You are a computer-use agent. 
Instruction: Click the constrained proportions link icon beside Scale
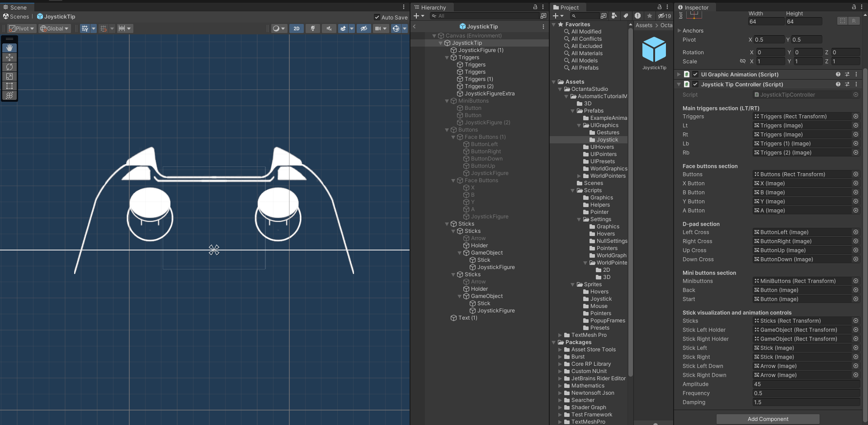click(x=742, y=61)
